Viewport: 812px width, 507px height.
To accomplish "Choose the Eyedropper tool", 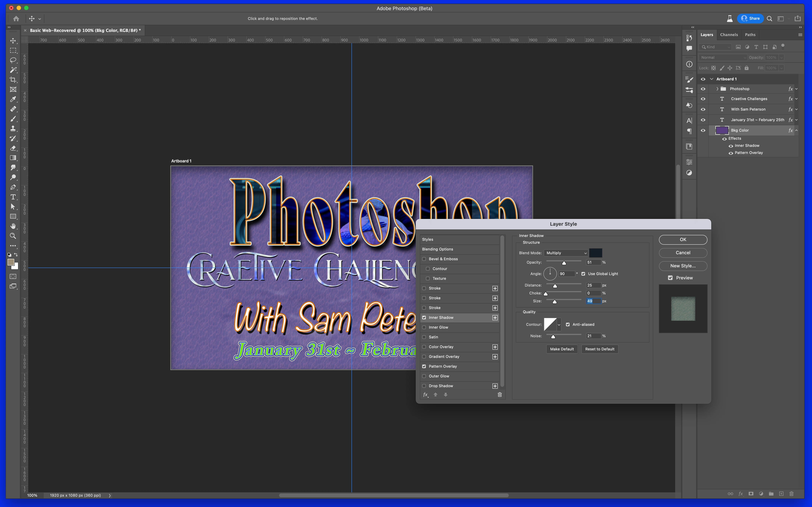I will 13,99.
